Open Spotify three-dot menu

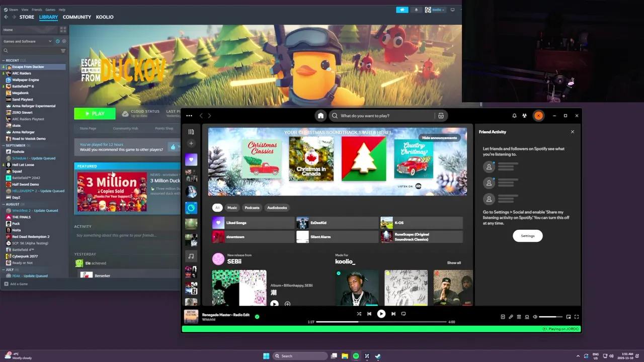click(189, 116)
